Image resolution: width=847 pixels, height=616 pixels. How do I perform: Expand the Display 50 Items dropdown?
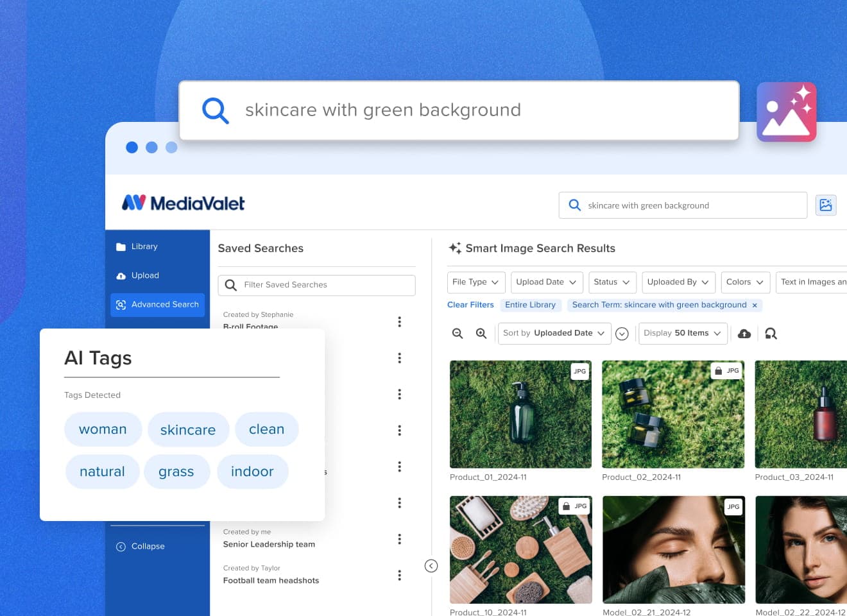pyautogui.click(x=682, y=333)
